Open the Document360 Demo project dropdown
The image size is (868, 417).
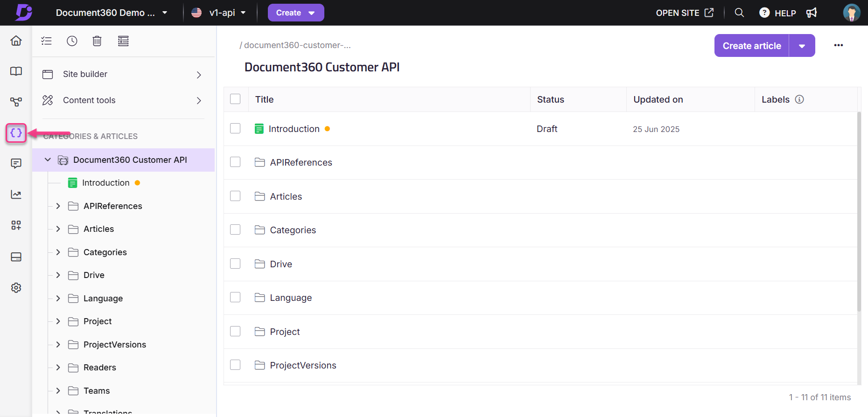point(112,13)
